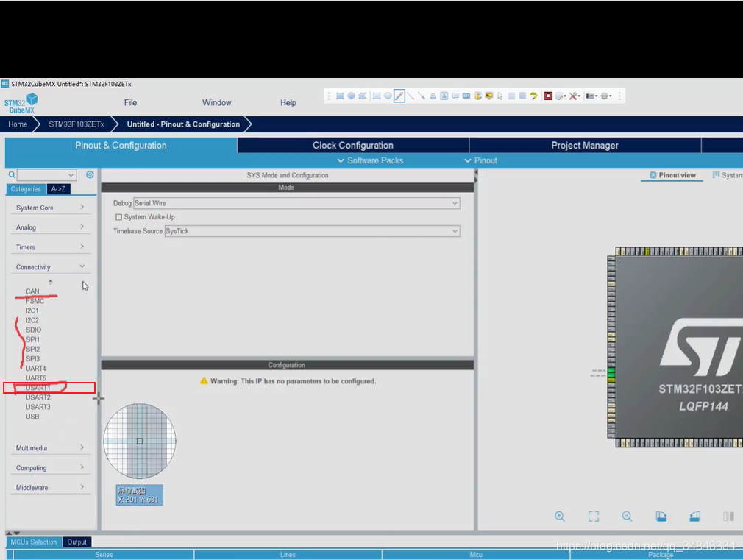Select the Categories tab
The image size is (743, 560).
(x=26, y=189)
